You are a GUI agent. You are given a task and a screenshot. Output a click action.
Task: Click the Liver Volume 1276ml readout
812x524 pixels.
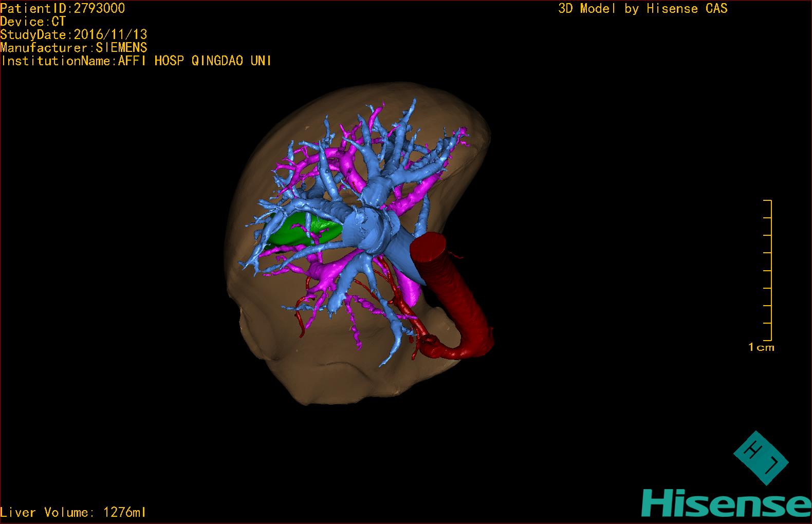point(73,512)
